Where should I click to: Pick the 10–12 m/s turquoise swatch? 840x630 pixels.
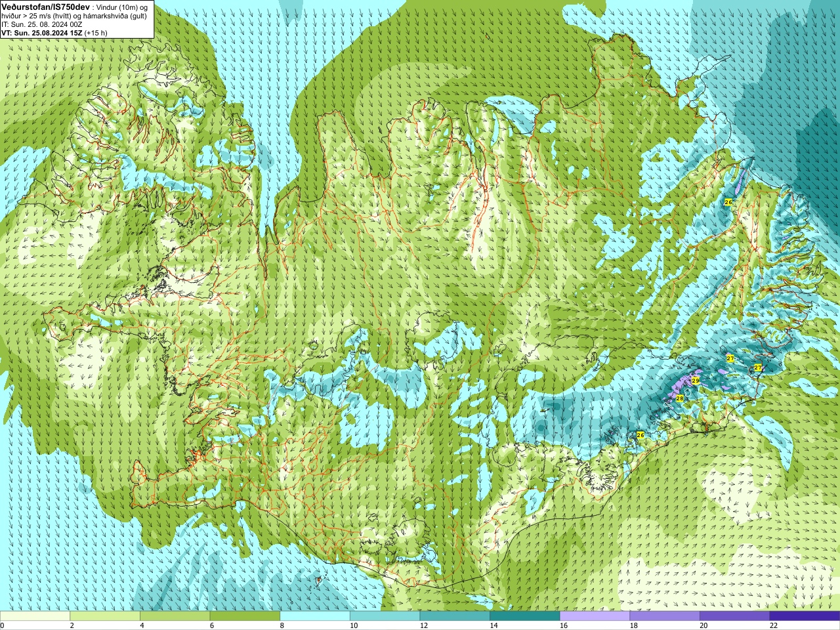(x=385, y=616)
